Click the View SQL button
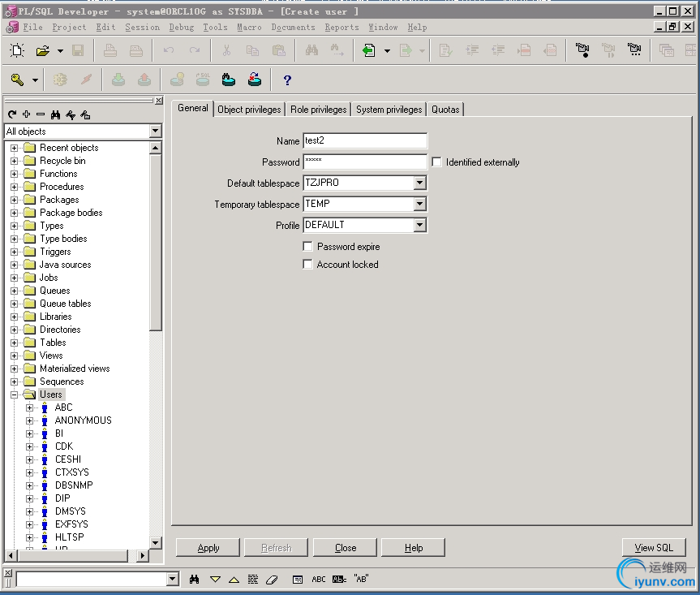Viewport: 700px width, 595px height. coord(654,548)
